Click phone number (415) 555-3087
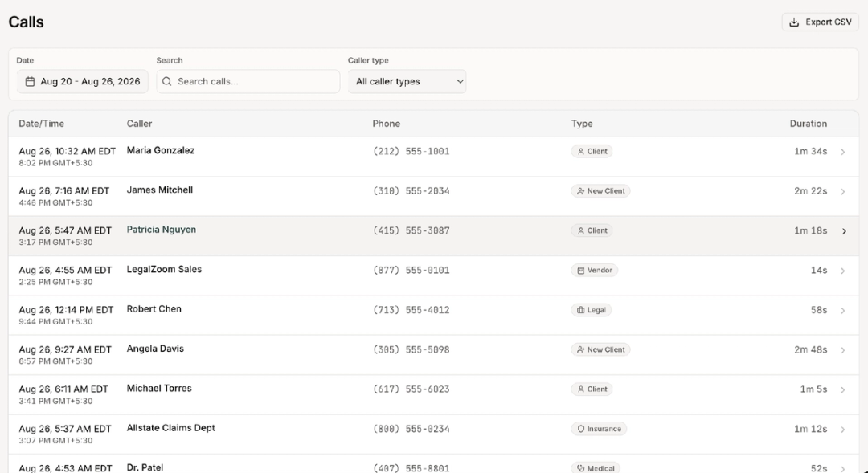 pos(411,230)
